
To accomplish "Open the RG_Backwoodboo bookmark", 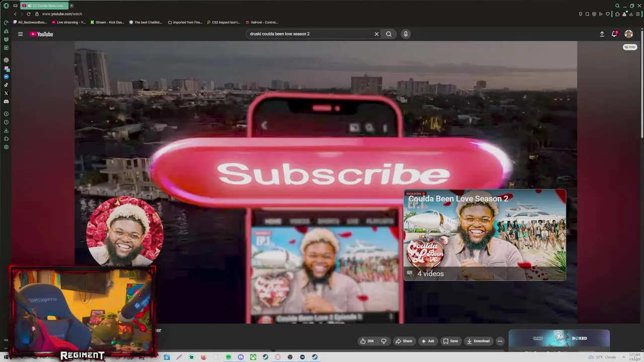I will (x=30, y=22).
